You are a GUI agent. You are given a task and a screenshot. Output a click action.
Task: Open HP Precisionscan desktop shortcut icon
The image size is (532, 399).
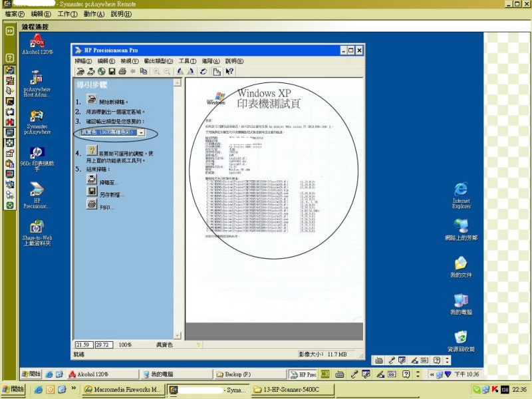coord(37,196)
